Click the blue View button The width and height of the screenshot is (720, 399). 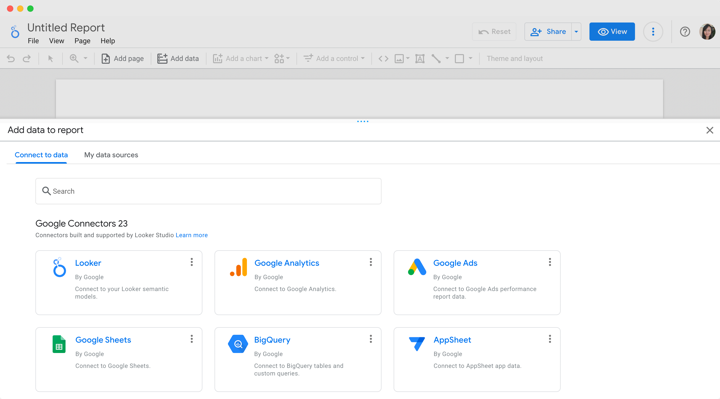[x=612, y=32]
